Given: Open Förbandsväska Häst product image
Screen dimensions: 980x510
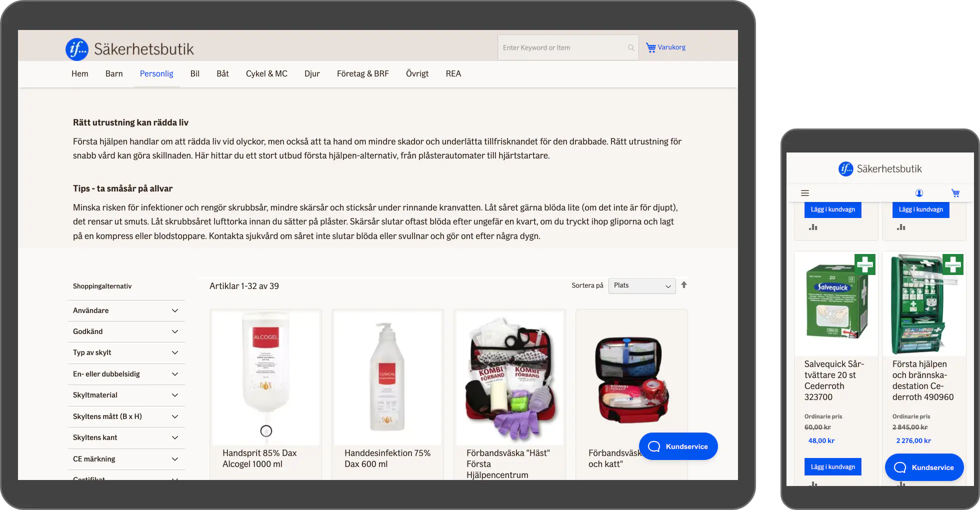Looking at the screenshot, I should point(509,377).
